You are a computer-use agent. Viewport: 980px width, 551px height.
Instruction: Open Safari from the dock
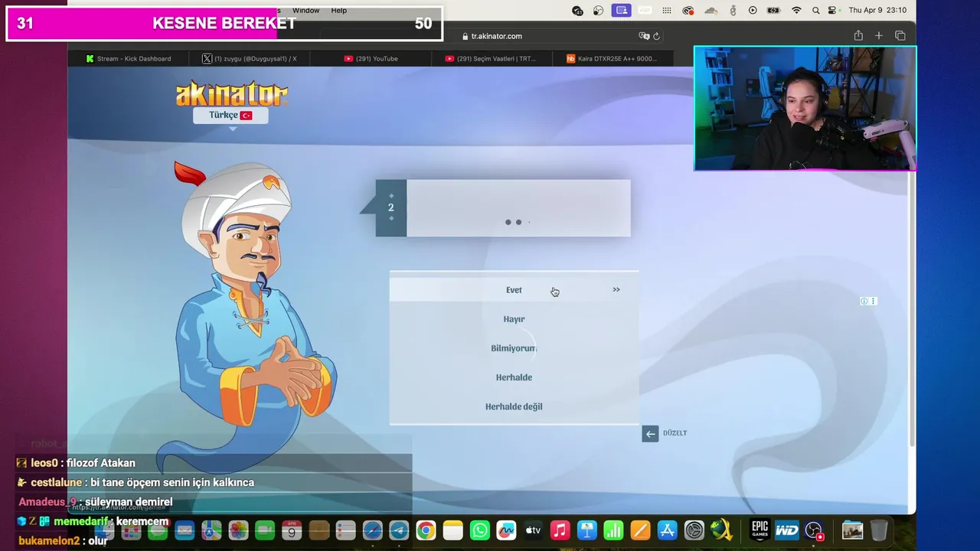(x=372, y=530)
